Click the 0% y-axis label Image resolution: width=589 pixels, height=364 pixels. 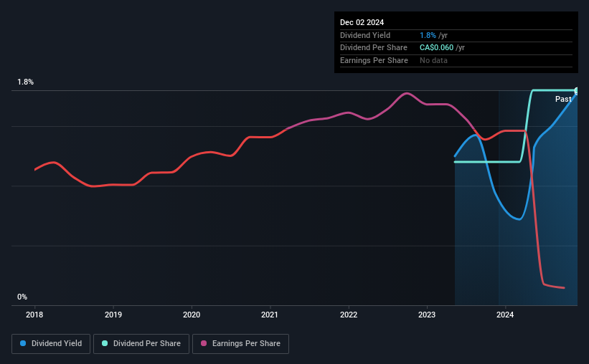22,297
